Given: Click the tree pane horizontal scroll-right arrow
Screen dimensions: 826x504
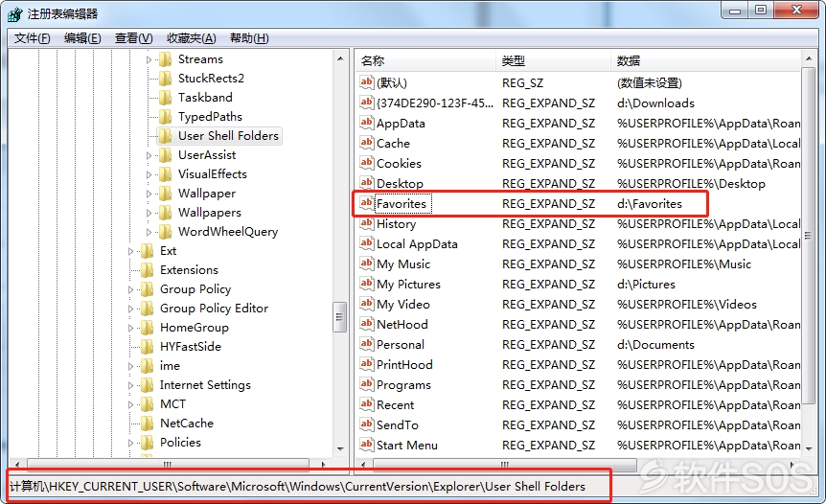Looking at the screenshot, I should click(x=324, y=465).
